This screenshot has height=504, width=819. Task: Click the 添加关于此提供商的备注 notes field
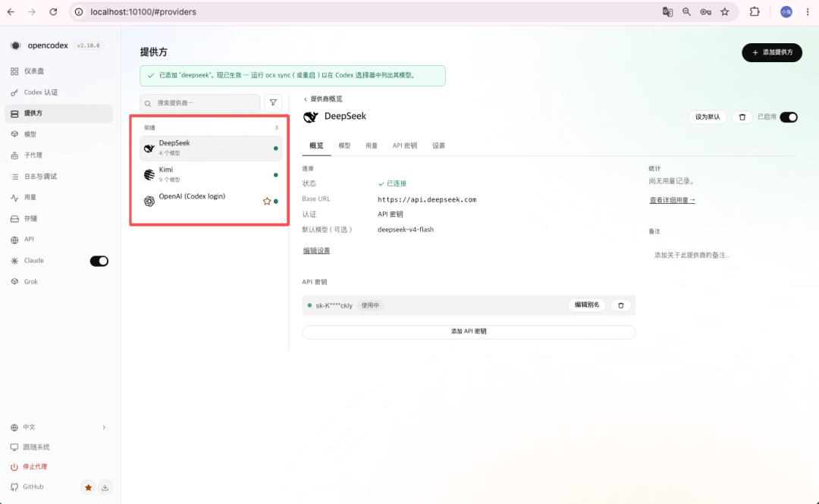tap(723, 255)
